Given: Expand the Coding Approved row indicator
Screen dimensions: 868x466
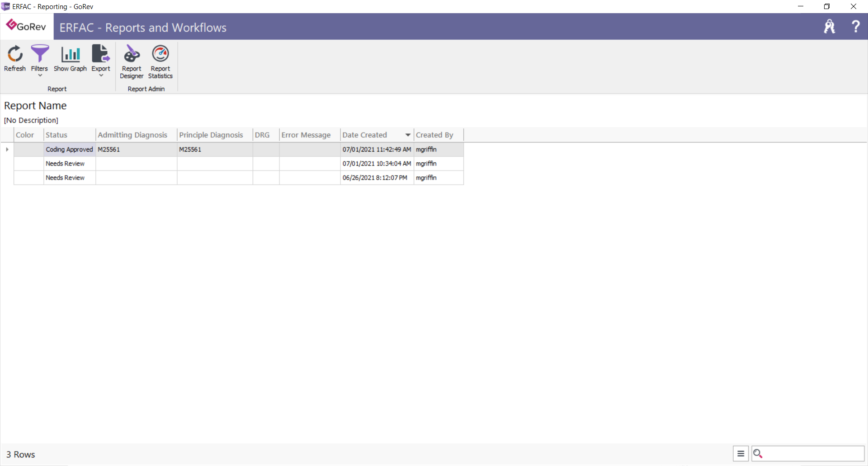Looking at the screenshot, I should 7,149.
